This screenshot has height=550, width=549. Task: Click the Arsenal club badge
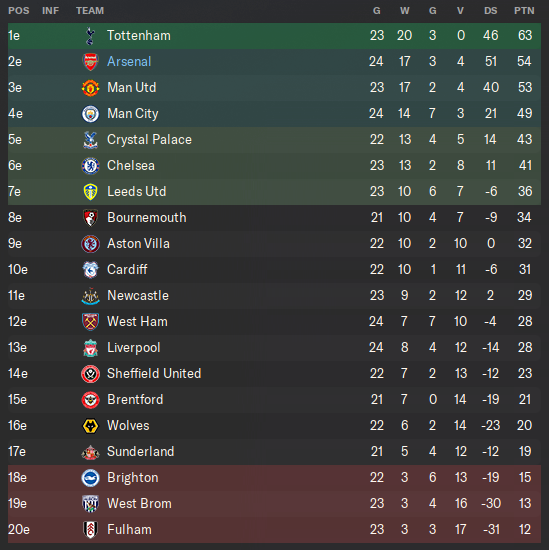pyautogui.click(x=91, y=62)
